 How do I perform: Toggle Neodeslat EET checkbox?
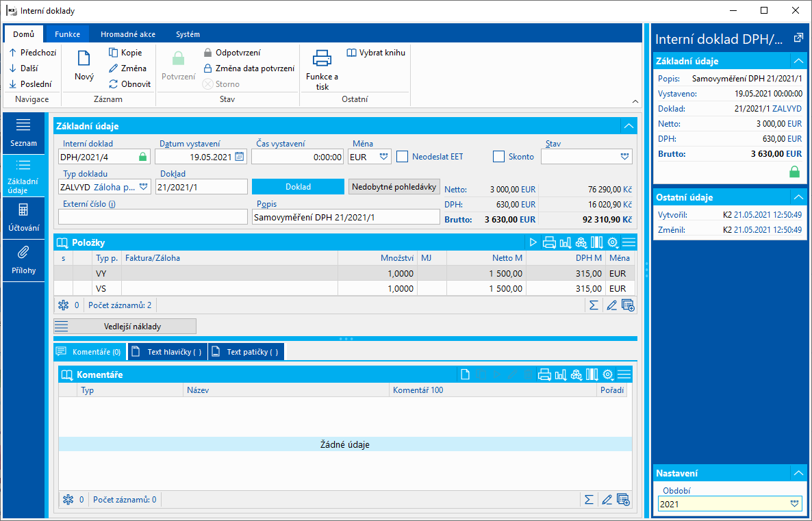403,156
